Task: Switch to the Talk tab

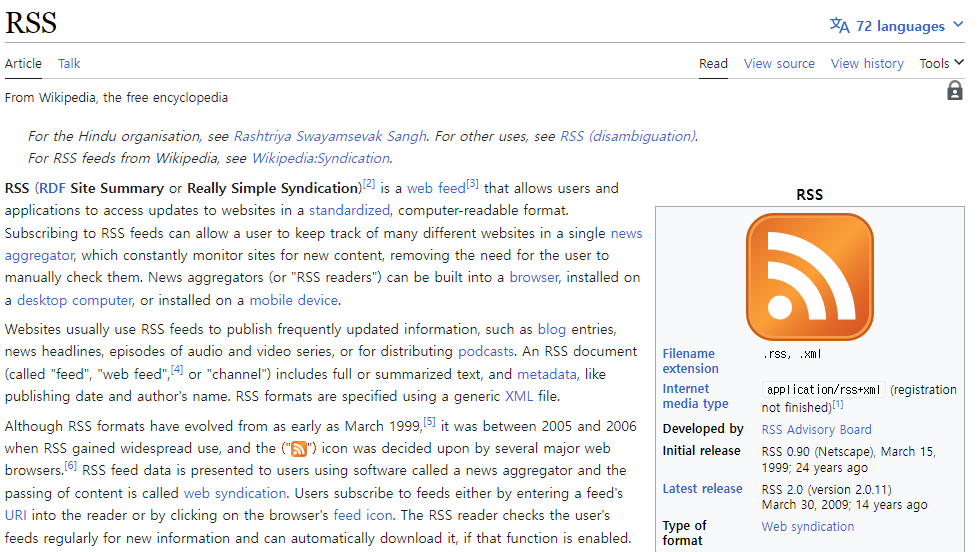Action: click(69, 64)
